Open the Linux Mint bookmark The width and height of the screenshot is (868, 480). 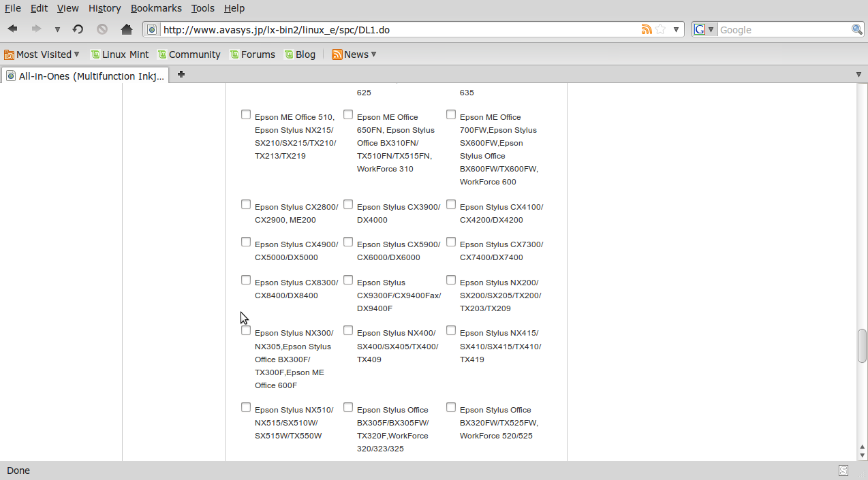pyautogui.click(x=120, y=54)
